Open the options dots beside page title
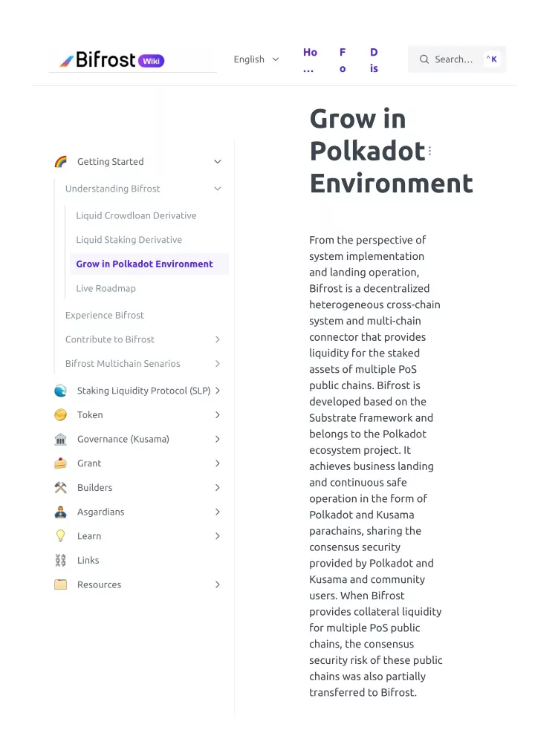This screenshot has height=756, width=535. pyautogui.click(x=429, y=151)
